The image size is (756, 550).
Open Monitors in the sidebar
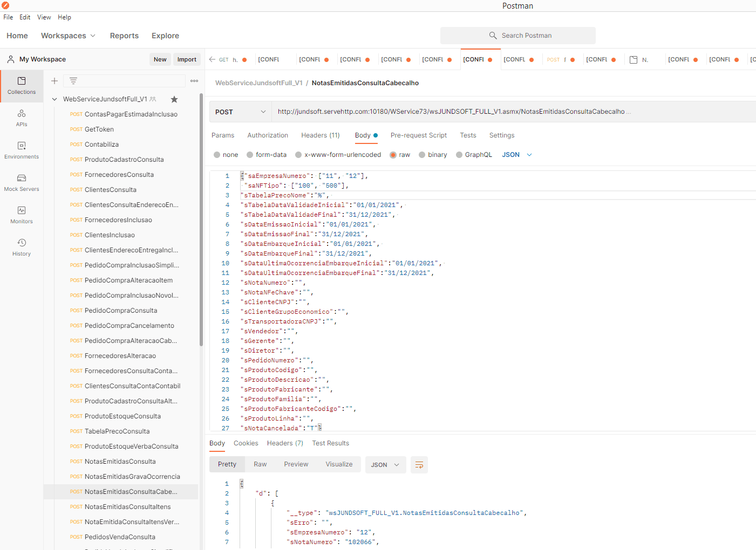[22, 215]
